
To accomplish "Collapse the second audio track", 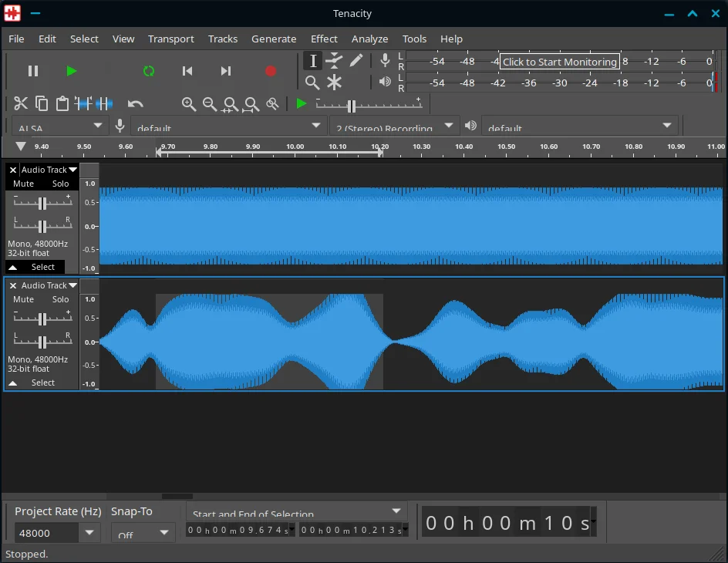I will pyautogui.click(x=13, y=383).
